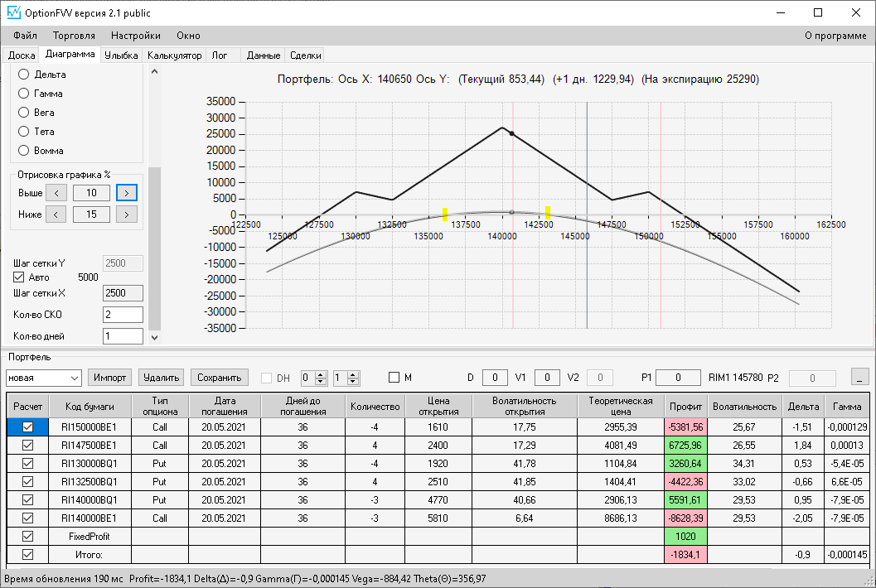Image resolution: width=876 pixels, height=588 pixels.
Task: Click the Дельта column header
Action: (803, 407)
